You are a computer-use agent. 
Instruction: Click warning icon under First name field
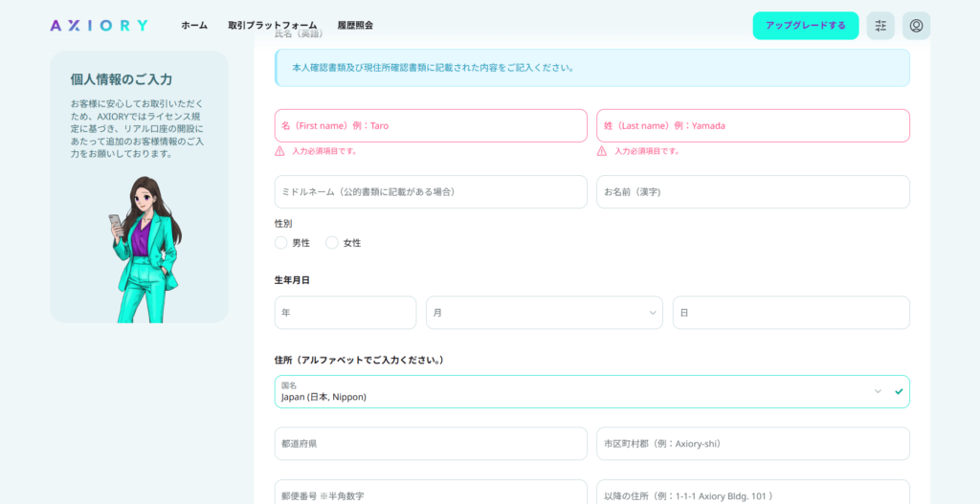tap(279, 151)
